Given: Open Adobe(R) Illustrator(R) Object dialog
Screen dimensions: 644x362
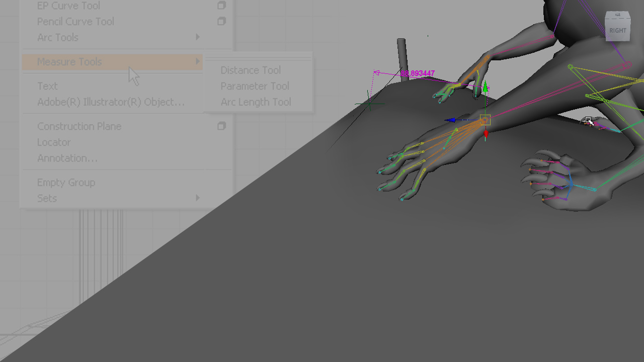Looking at the screenshot, I should tap(111, 102).
